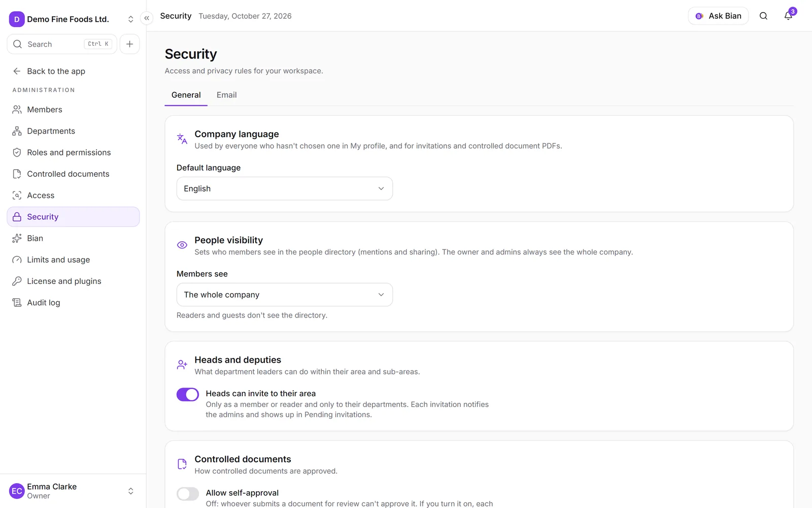Viewport: 812px width, 508px height.
Task: Click the plus button beside Search
Action: pyautogui.click(x=130, y=44)
